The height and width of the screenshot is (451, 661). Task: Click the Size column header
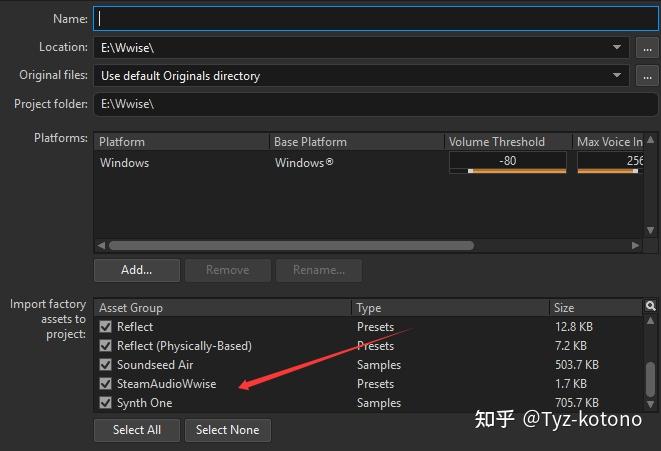(596, 308)
